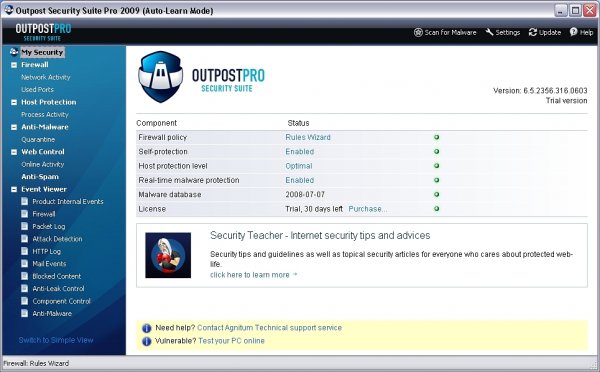Select the Web Control tree heading

click(43, 152)
